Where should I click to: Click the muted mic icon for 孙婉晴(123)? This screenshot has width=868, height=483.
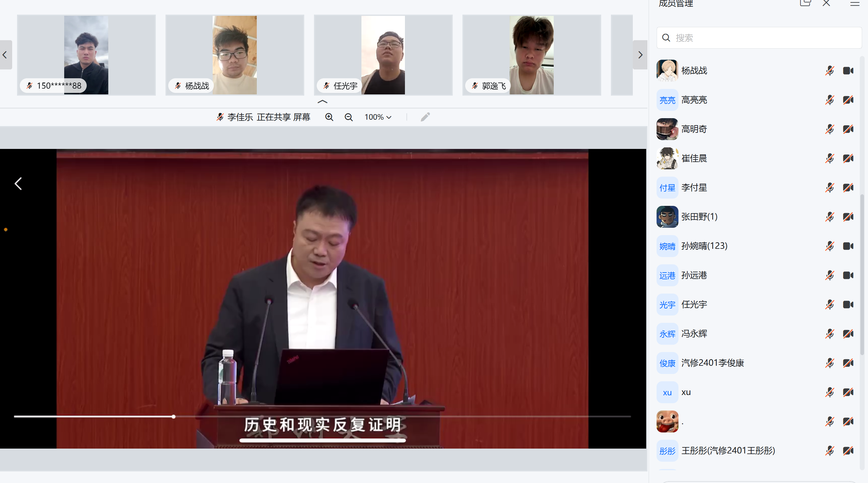tap(830, 246)
